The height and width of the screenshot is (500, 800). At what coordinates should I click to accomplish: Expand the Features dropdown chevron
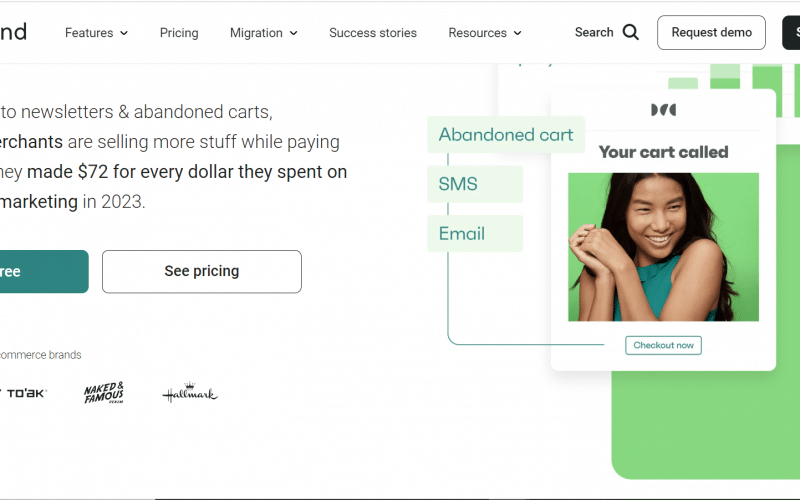click(x=124, y=33)
